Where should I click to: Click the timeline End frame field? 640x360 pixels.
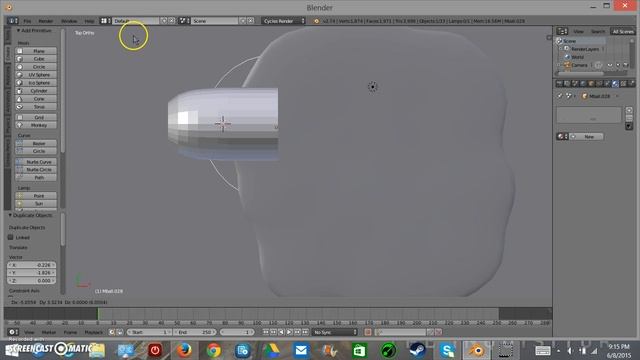coord(194,332)
